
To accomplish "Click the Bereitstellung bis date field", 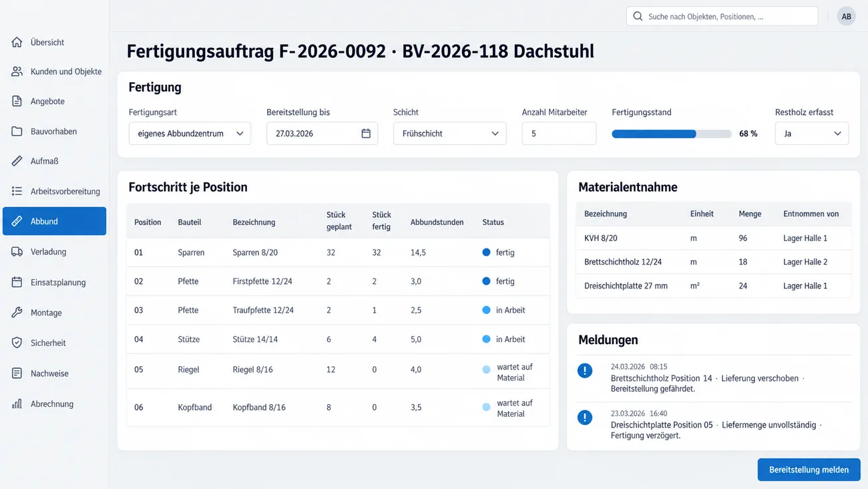I will pyautogui.click(x=322, y=134).
